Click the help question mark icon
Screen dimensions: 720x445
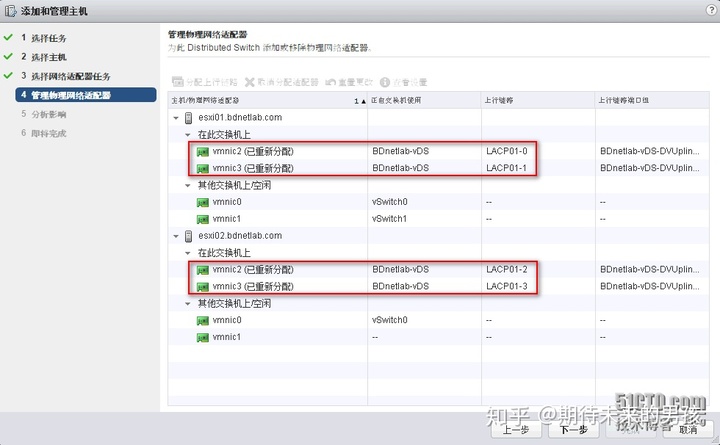click(x=711, y=11)
